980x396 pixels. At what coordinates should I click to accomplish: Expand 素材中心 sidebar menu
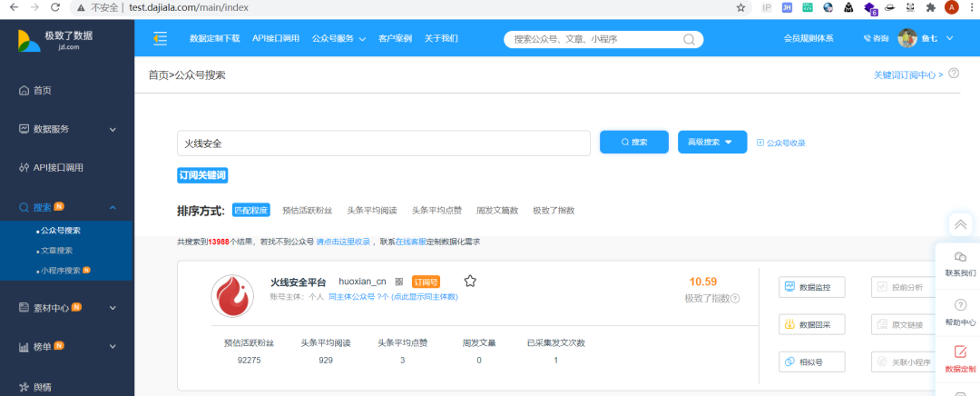click(67, 307)
